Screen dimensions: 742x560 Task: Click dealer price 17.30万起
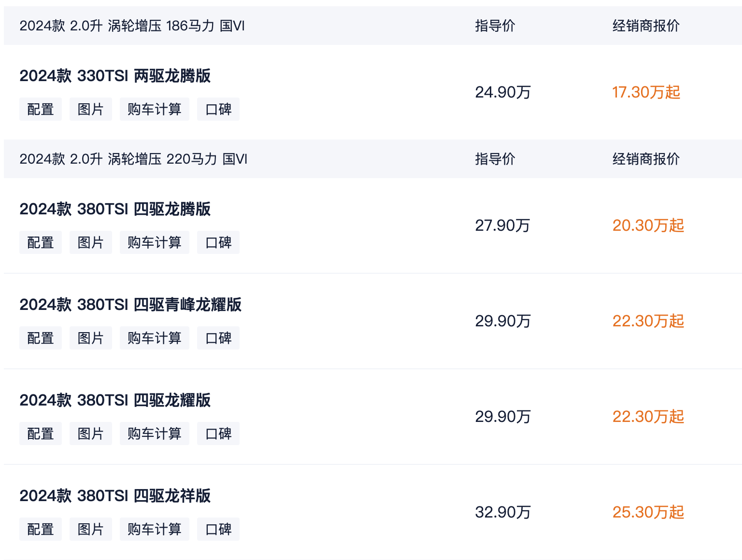coord(646,92)
